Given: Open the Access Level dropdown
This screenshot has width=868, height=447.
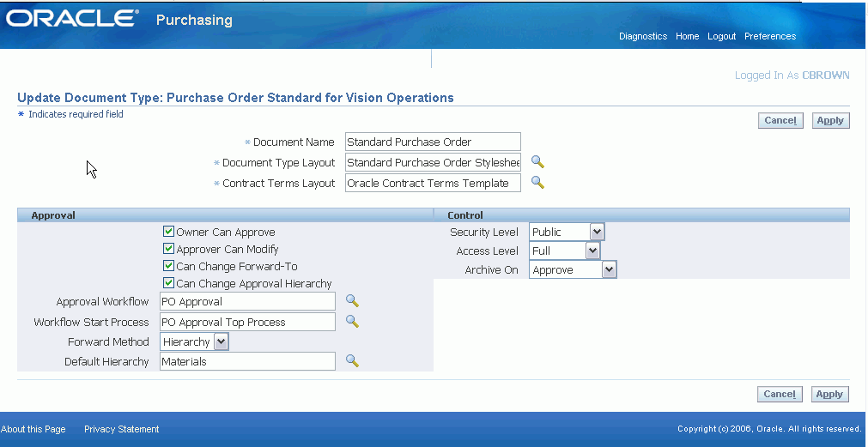Looking at the screenshot, I should click(x=565, y=251).
